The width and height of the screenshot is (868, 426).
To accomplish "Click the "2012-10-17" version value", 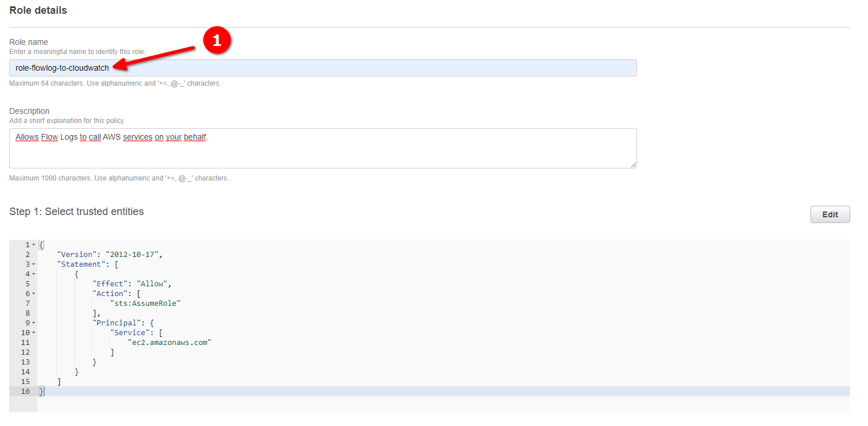I will [134, 254].
